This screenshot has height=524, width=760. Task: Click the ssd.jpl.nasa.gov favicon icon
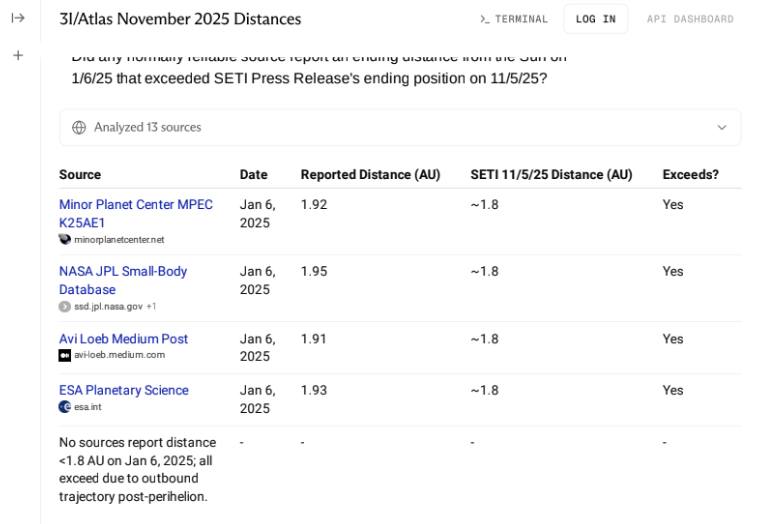point(64,306)
